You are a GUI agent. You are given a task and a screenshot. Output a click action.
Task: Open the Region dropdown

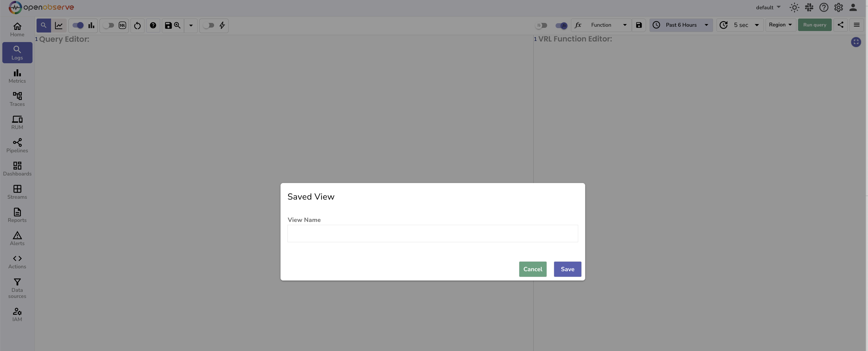pos(780,25)
